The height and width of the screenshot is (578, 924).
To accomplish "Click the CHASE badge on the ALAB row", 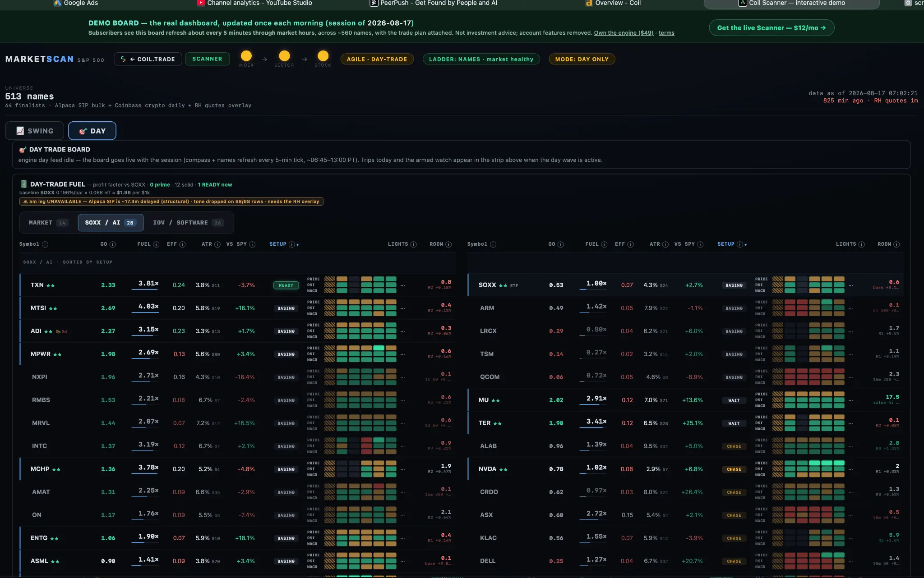I will (x=734, y=446).
